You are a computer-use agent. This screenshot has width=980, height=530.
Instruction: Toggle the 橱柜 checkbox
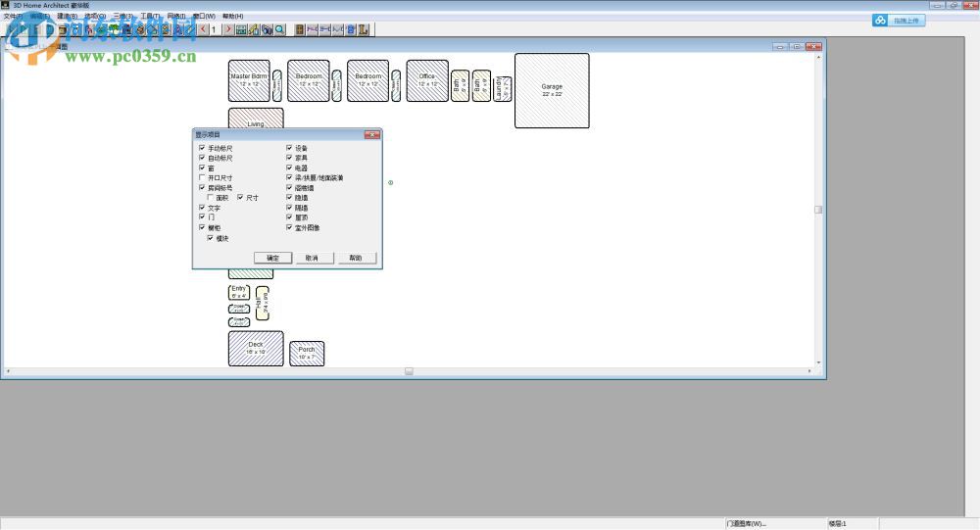click(202, 227)
